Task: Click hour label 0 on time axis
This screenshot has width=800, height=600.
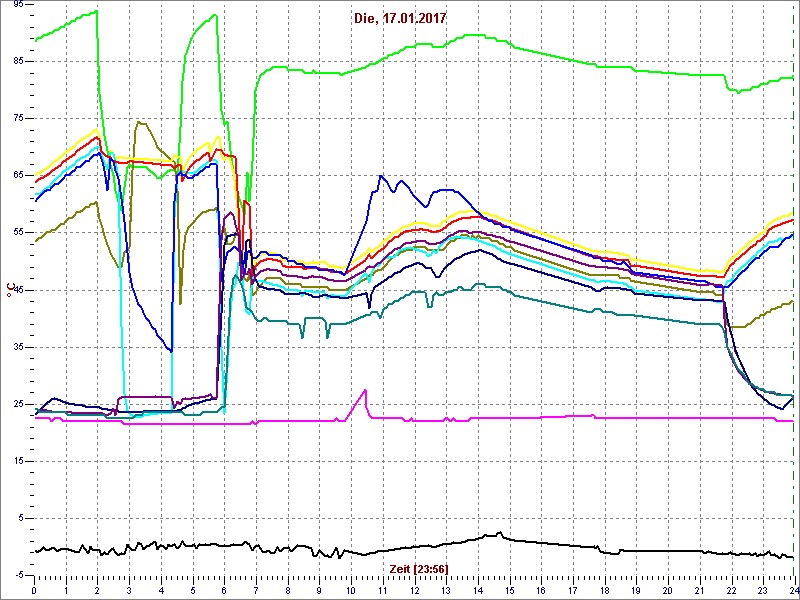Action: [x=34, y=591]
